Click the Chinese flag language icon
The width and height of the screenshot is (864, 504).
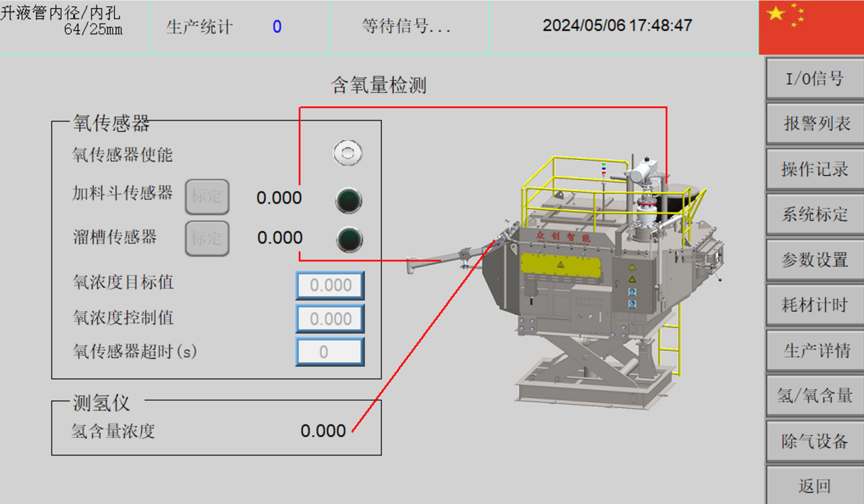[x=811, y=27]
